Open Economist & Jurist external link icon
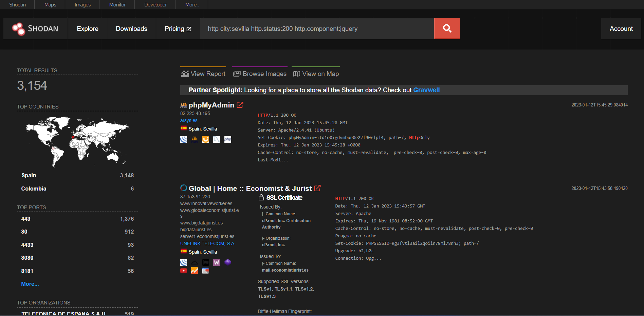Viewport: 644px width, 316px height. [x=317, y=188]
